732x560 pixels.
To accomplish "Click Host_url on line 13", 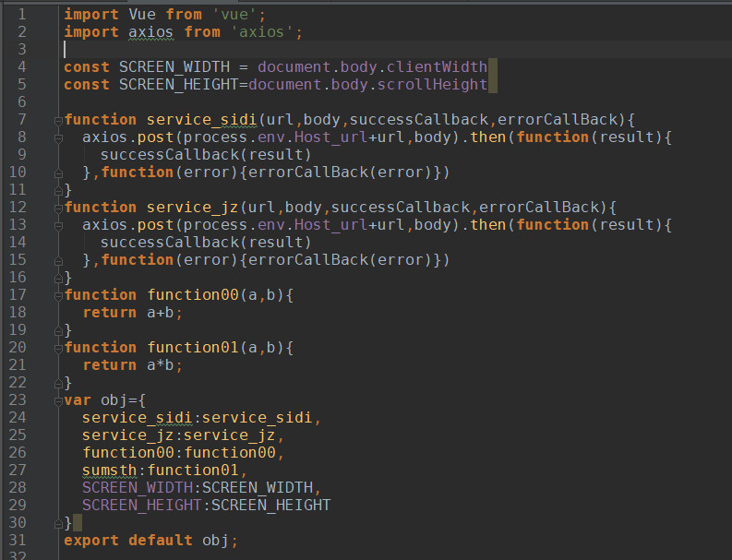I will coord(331,225).
